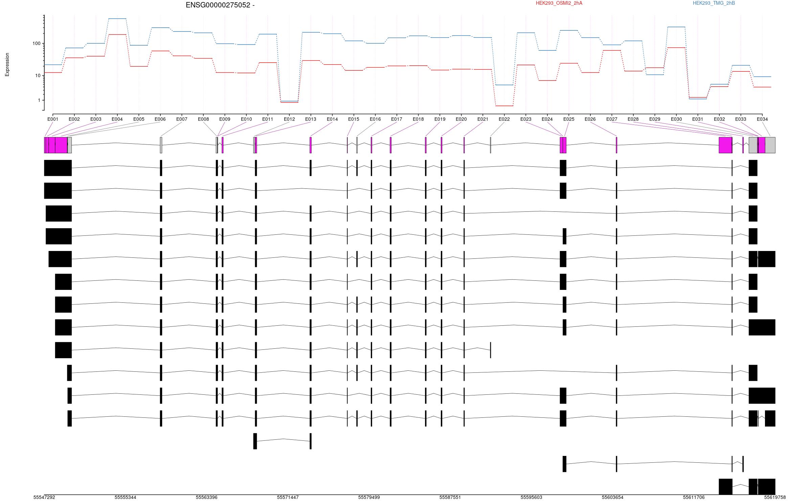Click genomic coordinate 55547292
Screen dimensions: 812x504
click(x=44, y=497)
